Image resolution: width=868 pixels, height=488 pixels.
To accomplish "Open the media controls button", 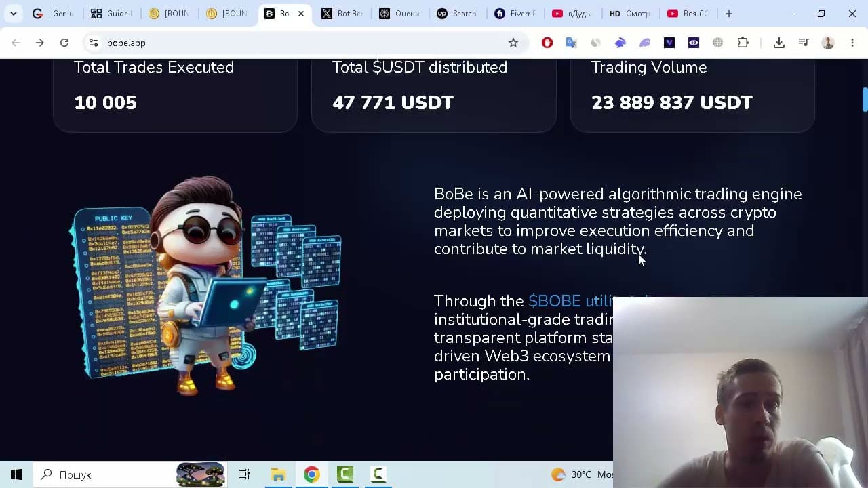I will click(804, 43).
